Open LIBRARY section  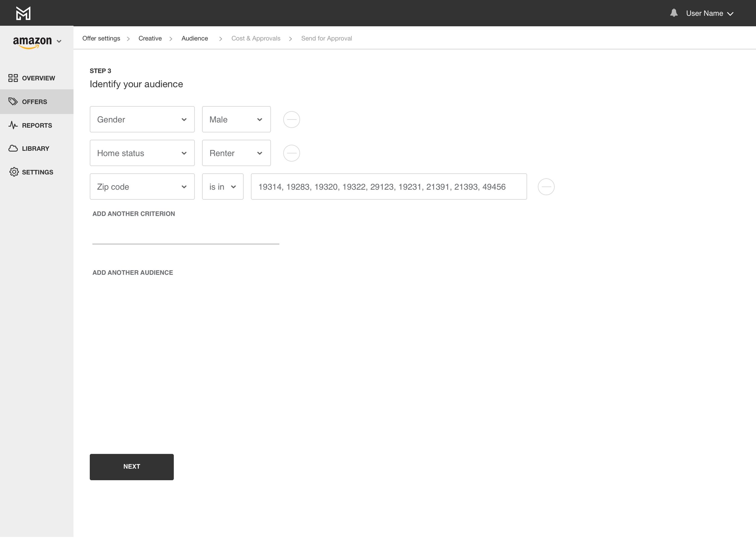tap(37, 148)
